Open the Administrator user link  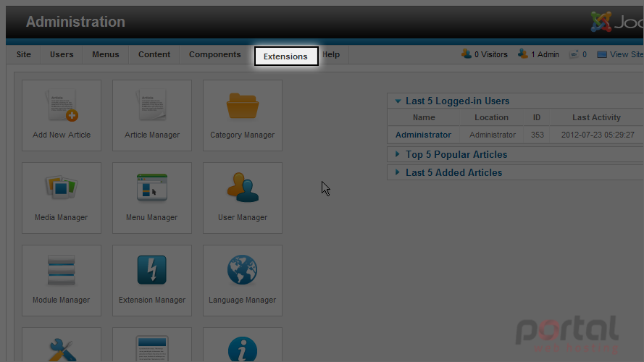coord(423,135)
